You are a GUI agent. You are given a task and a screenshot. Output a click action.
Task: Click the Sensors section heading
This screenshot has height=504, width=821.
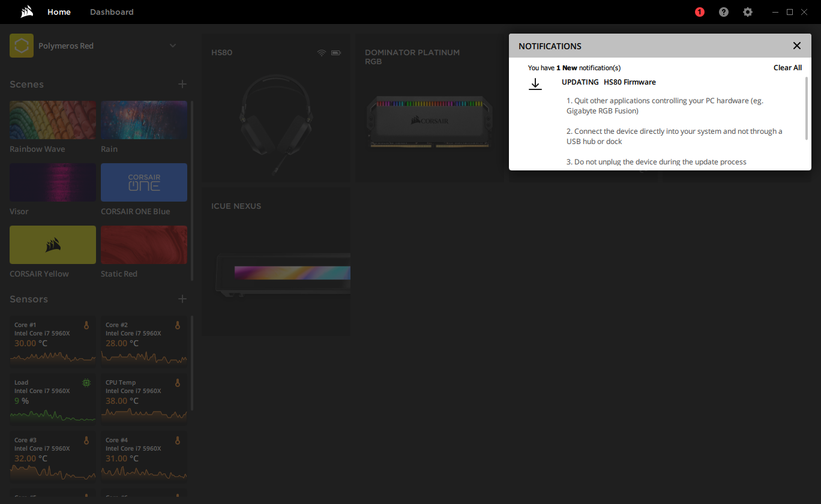tap(29, 299)
